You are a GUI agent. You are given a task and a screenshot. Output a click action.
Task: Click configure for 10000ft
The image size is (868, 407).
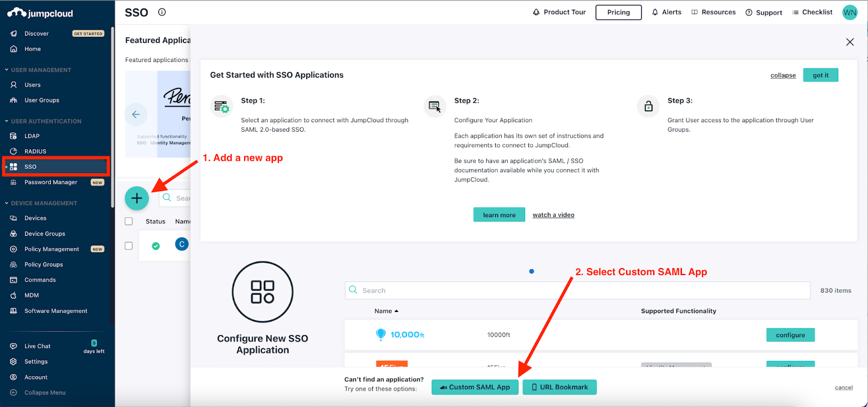(790, 335)
